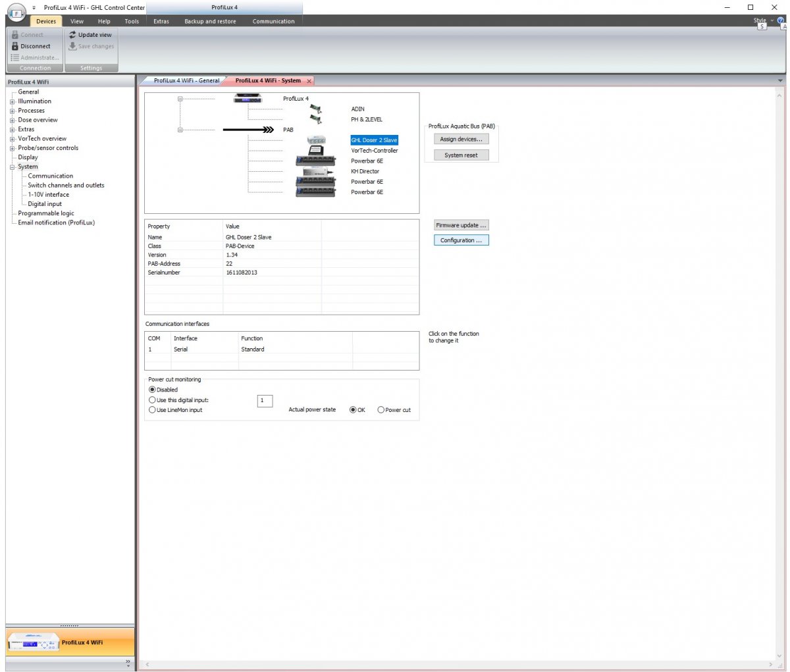The image size is (790, 672).
Task: Open the round application menu button
Action: (16, 13)
